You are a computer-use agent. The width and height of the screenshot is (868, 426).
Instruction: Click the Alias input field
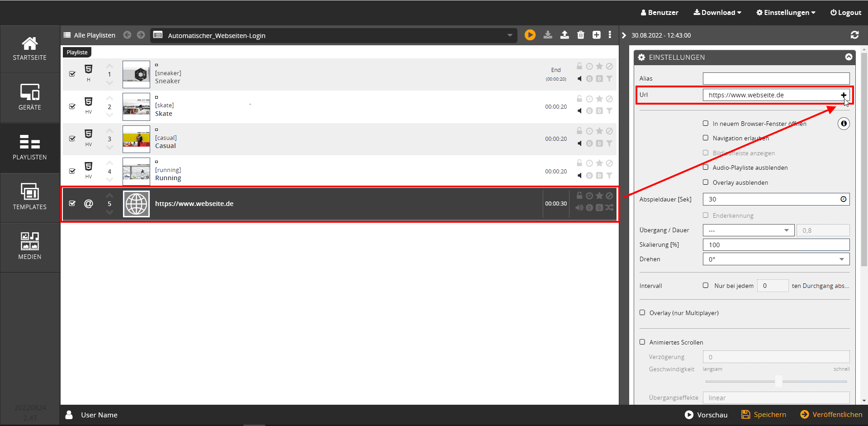pyautogui.click(x=776, y=79)
